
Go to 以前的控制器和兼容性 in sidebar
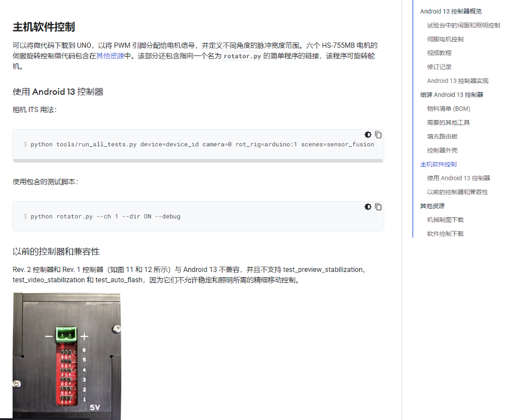(457, 192)
